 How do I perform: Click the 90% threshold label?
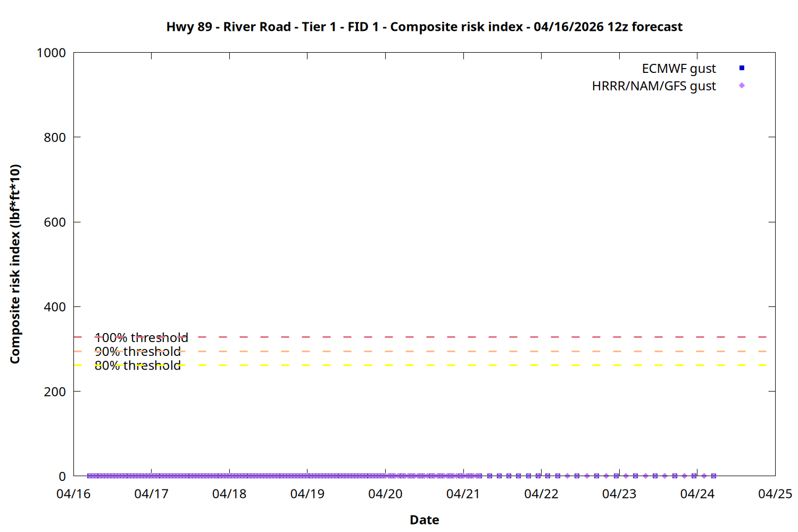click(137, 352)
